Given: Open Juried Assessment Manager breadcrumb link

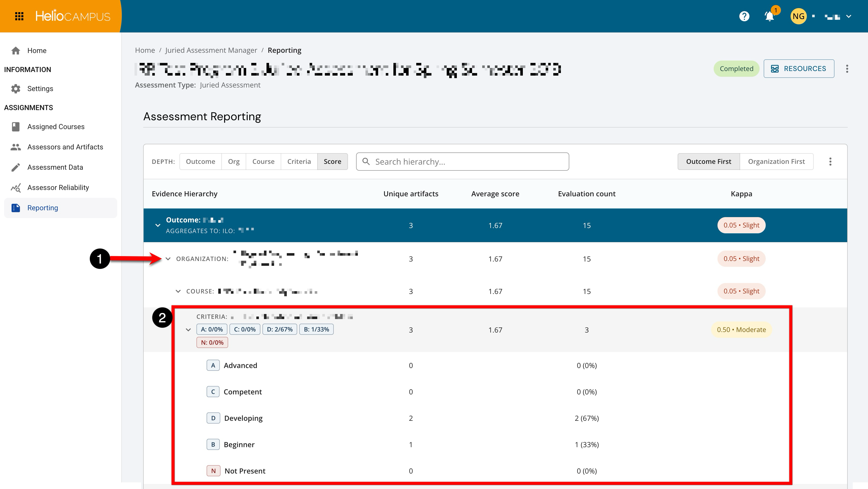Looking at the screenshot, I should click(211, 50).
